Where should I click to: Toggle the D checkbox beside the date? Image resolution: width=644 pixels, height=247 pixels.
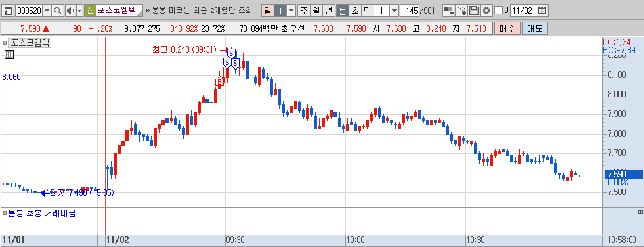coord(498,11)
